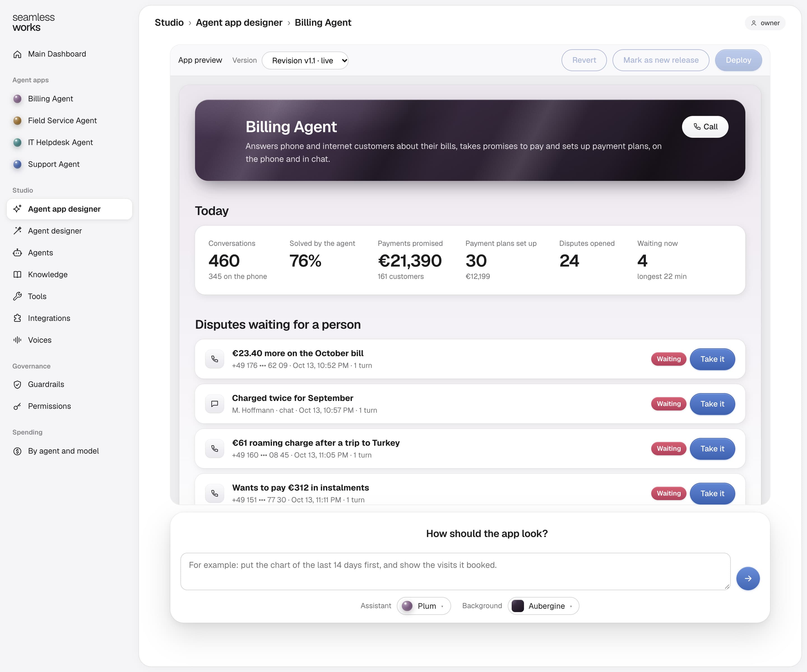Screen dimensions: 807x672
Task: Open Agent designer in the sidebar
Action: 69,231
